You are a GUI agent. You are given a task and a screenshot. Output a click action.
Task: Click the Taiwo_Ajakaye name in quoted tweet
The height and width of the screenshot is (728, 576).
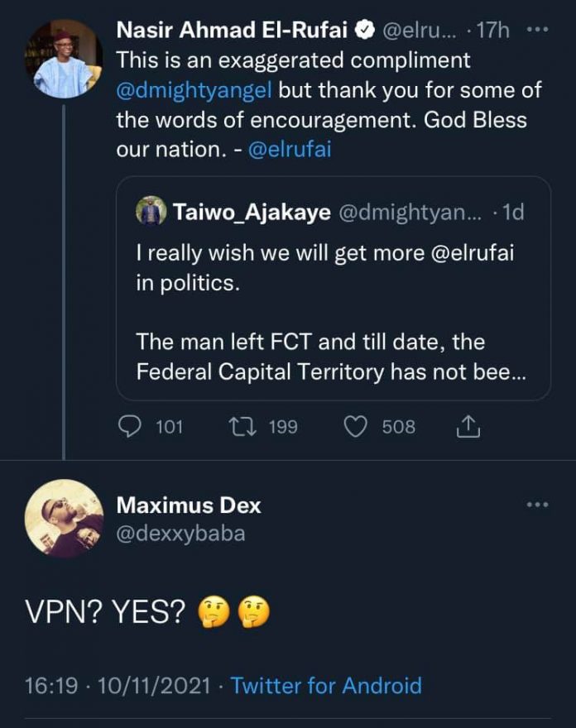(x=252, y=213)
